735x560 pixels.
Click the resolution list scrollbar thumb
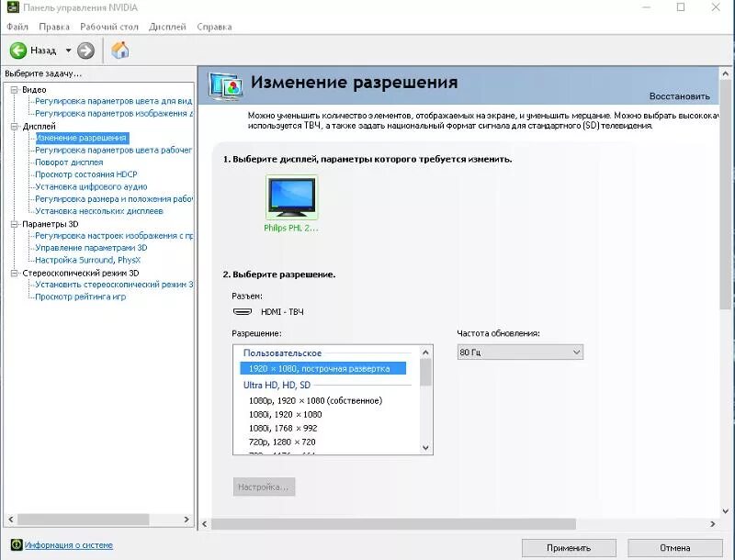(425, 372)
